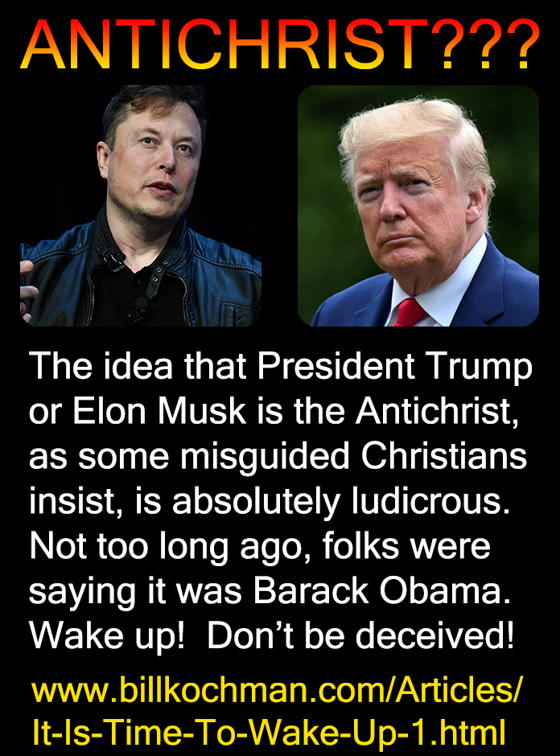Click the words "absolutely ludicrous."
Image resolution: width=560 pixels, height=756 pixels.
tap(341, 501)
